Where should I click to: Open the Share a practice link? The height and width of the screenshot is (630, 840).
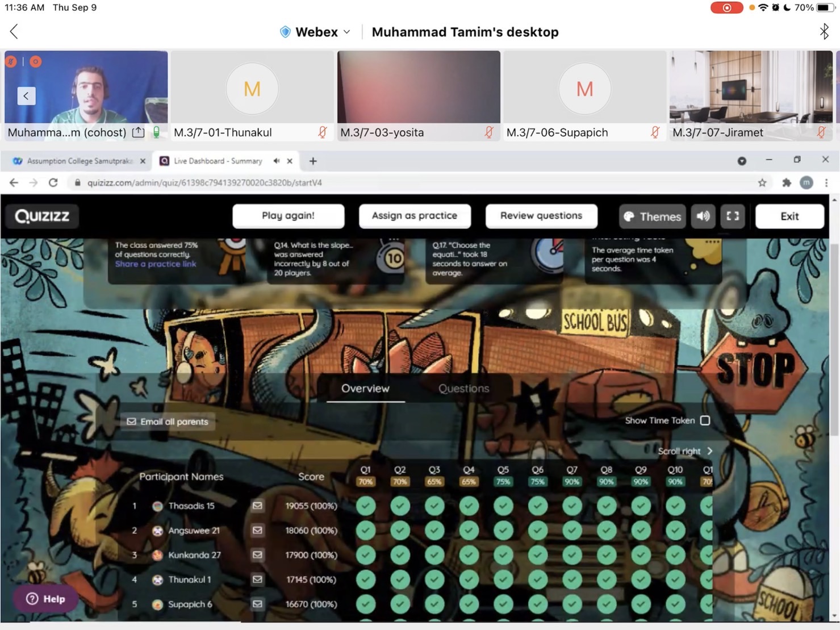(156, 264)
